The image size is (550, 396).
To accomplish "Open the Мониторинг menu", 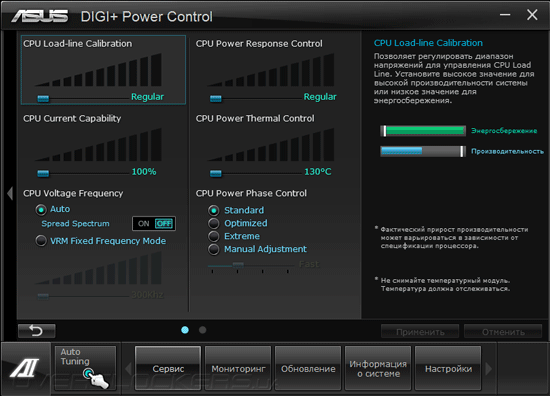I will tap(238, 368).
